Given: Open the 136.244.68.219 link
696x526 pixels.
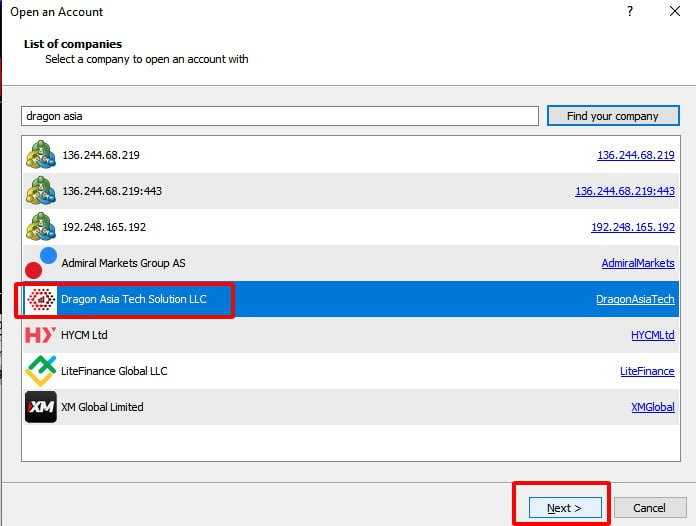Looking at the screenshot, I should (636, 155).
